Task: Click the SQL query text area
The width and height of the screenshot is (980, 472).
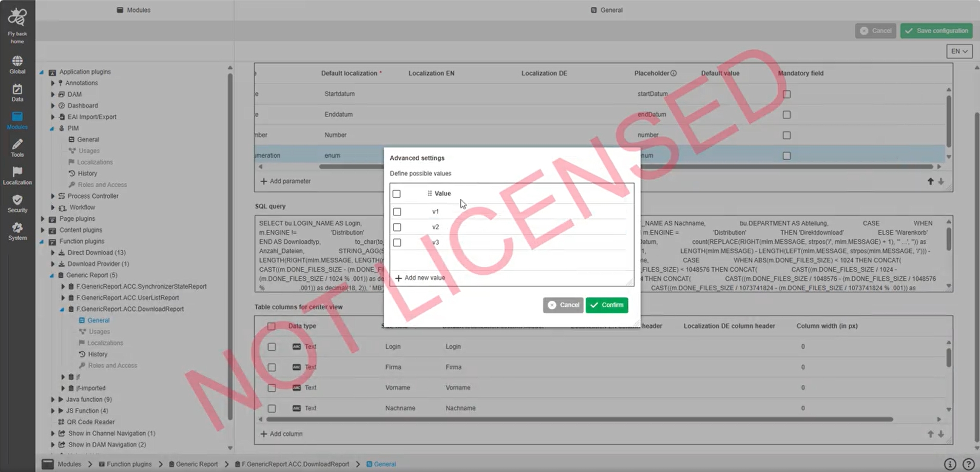Action: pos(603,254)
